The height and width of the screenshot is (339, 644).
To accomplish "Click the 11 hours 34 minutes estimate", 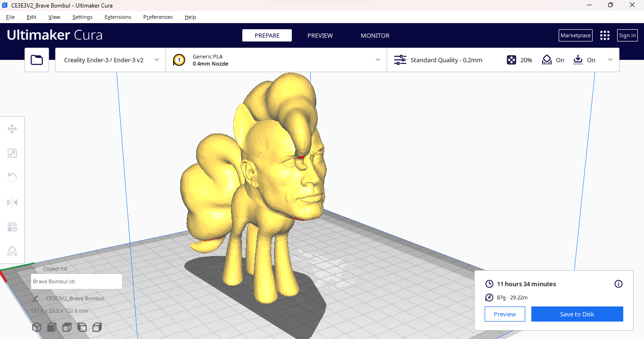I will coord(526,284).
